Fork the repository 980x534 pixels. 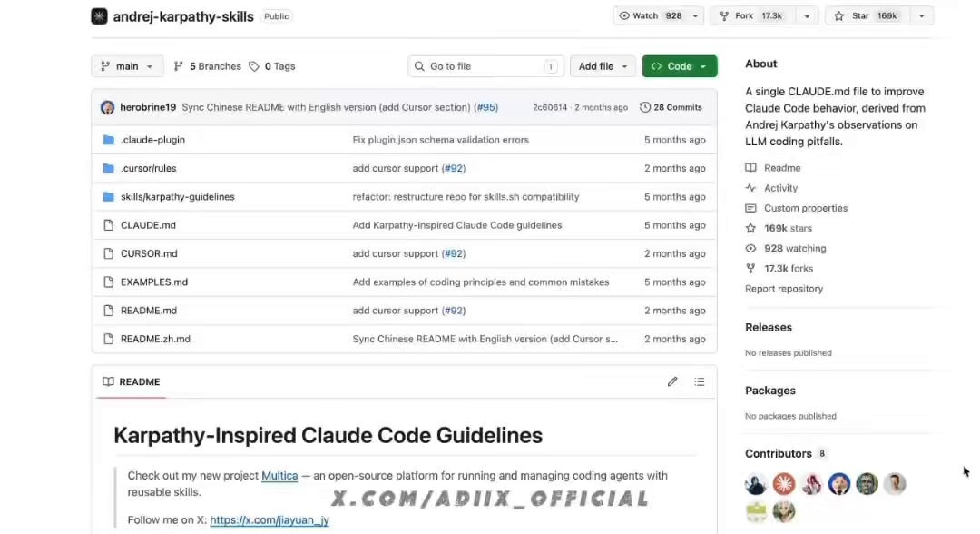[x=752, y=16]
